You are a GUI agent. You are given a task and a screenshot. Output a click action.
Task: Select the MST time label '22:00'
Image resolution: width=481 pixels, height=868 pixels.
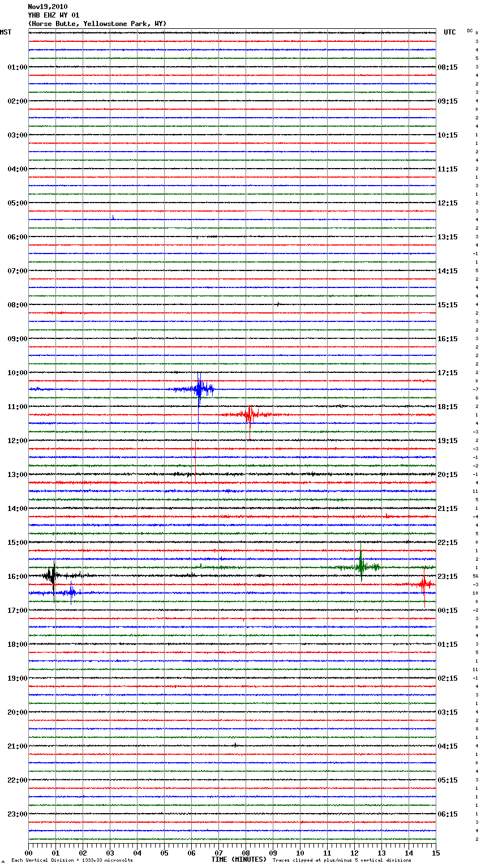tap(18, 780)
